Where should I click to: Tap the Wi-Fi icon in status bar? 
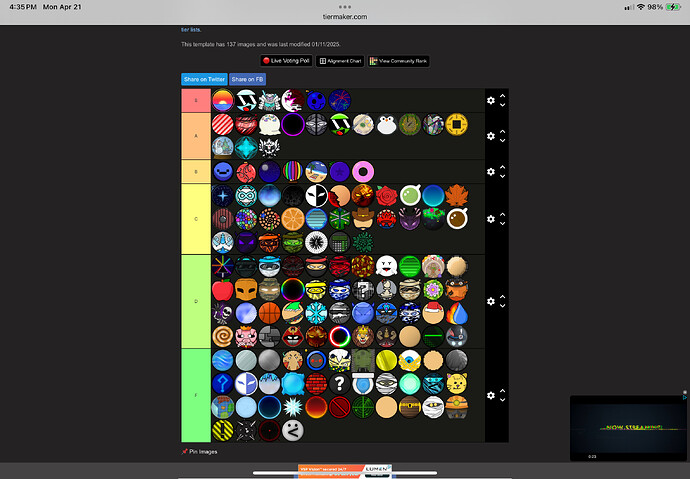coord(641,7)
